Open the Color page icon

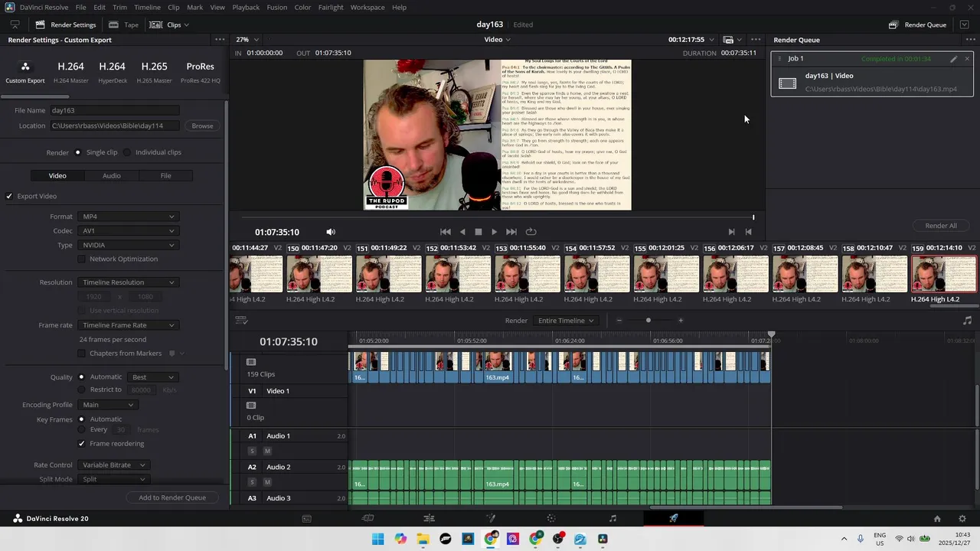point(551,519)
